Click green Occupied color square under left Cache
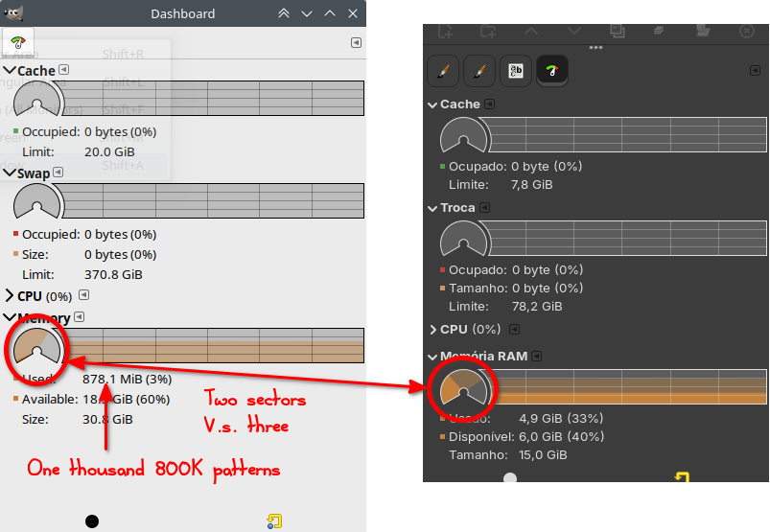 (15, 131)
